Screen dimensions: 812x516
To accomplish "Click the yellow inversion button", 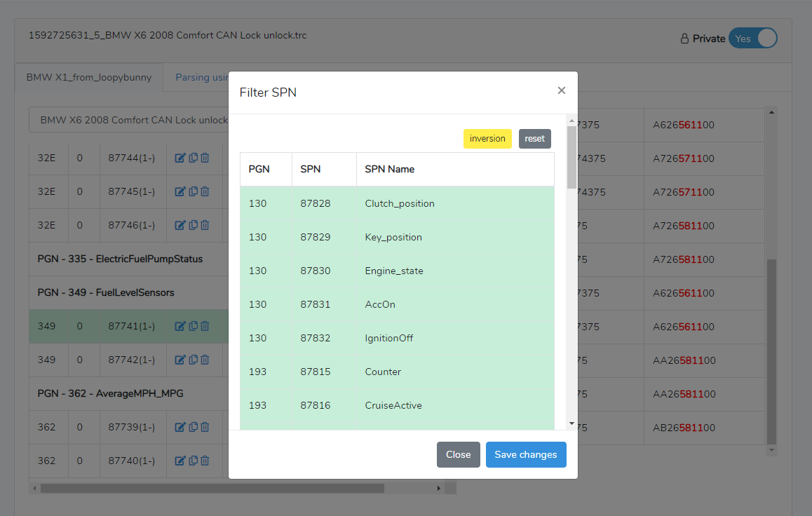I will [x=487, y=138].
